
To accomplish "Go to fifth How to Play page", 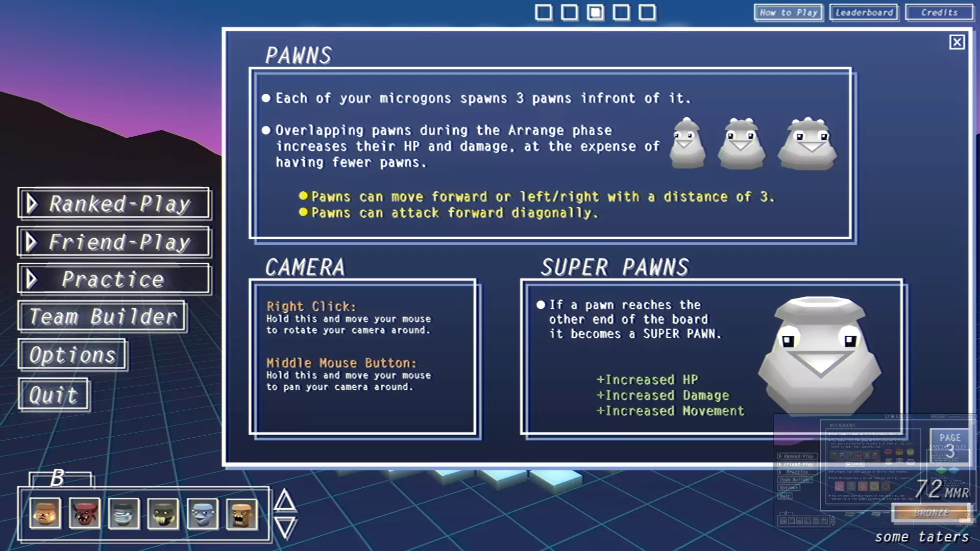I will pos(647,12).
